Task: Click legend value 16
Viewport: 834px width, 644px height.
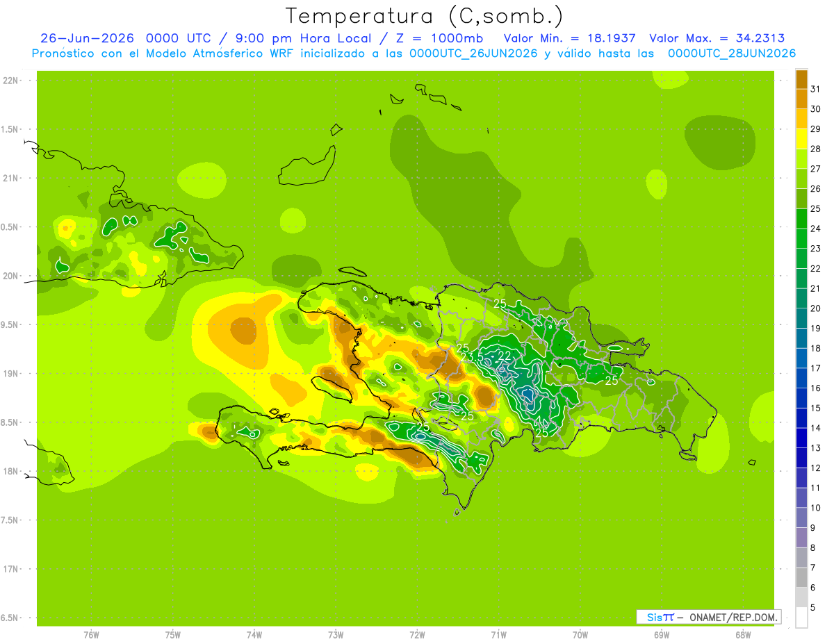Action: point(816,388)
